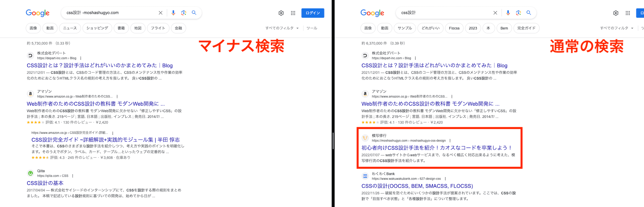Clear the search box in the right window
Viewport: 644px width, 207px height.
click(495, 13)
